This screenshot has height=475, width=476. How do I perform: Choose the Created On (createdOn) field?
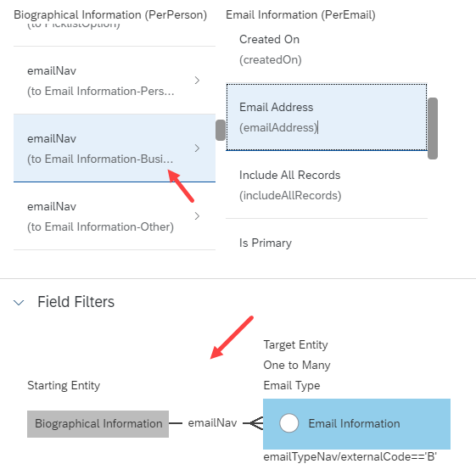(327, 49)
